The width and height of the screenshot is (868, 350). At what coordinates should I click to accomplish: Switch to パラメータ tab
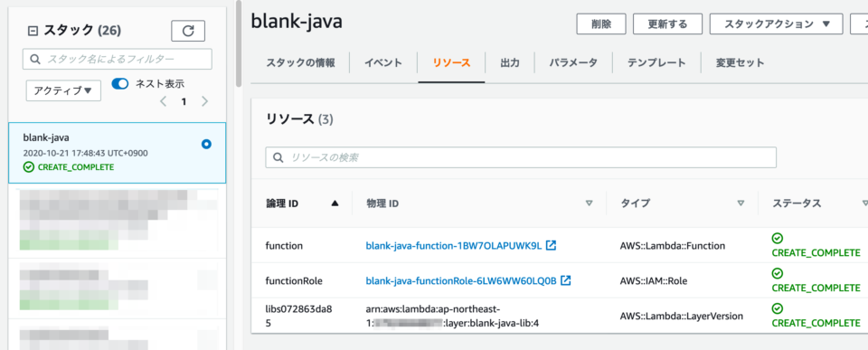pyautogui.click(x=573, y=62)
